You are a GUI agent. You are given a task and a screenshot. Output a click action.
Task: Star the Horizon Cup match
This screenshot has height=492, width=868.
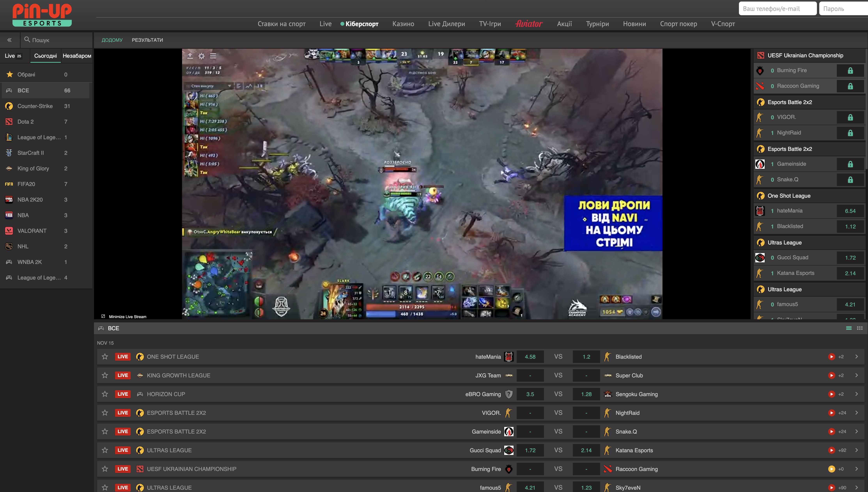(105, 394)
